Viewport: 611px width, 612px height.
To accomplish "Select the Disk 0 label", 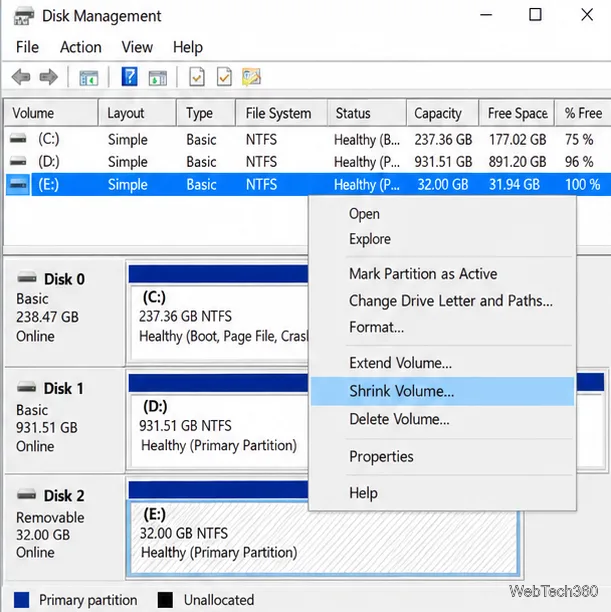I will (64, 279).
